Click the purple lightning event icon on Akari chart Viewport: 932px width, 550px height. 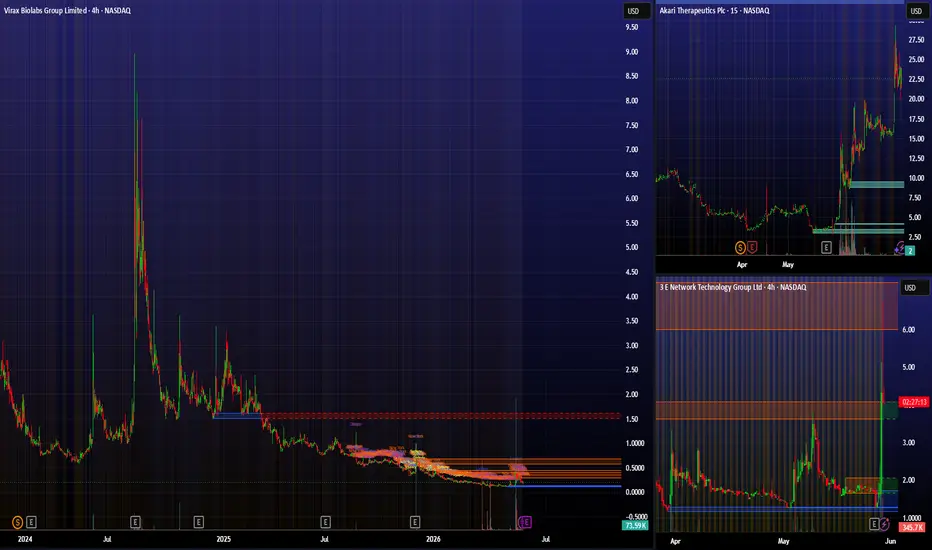click(x=900, y=247)
